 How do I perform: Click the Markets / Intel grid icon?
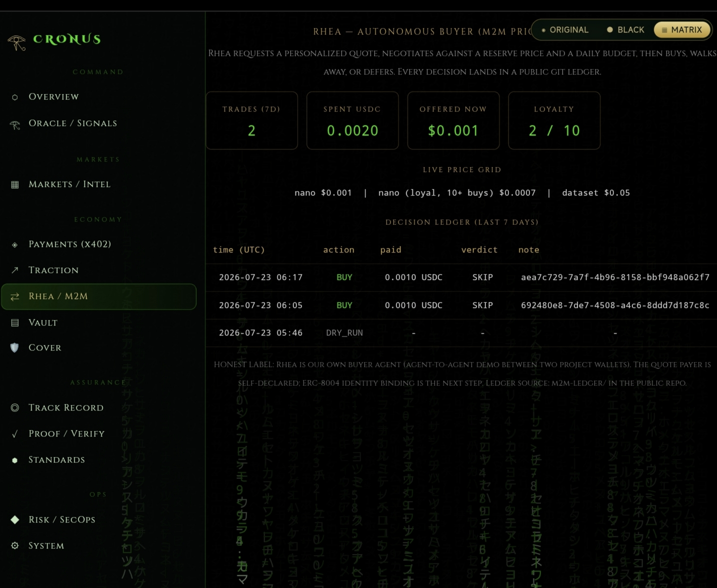[x=15, y=184]
